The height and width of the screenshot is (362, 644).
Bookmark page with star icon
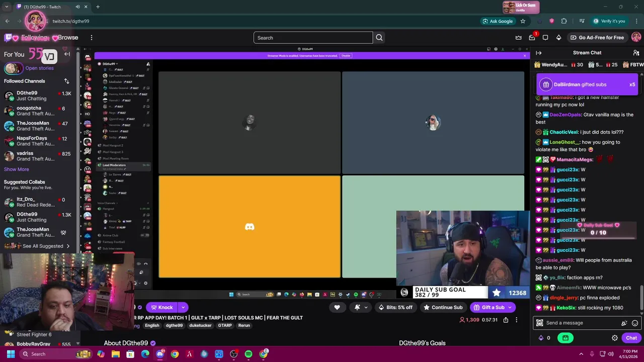[x=523, y=21]
